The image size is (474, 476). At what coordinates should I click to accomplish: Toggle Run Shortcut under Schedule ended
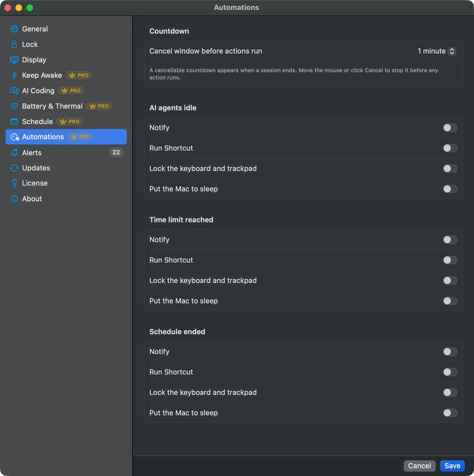(450, 372)
